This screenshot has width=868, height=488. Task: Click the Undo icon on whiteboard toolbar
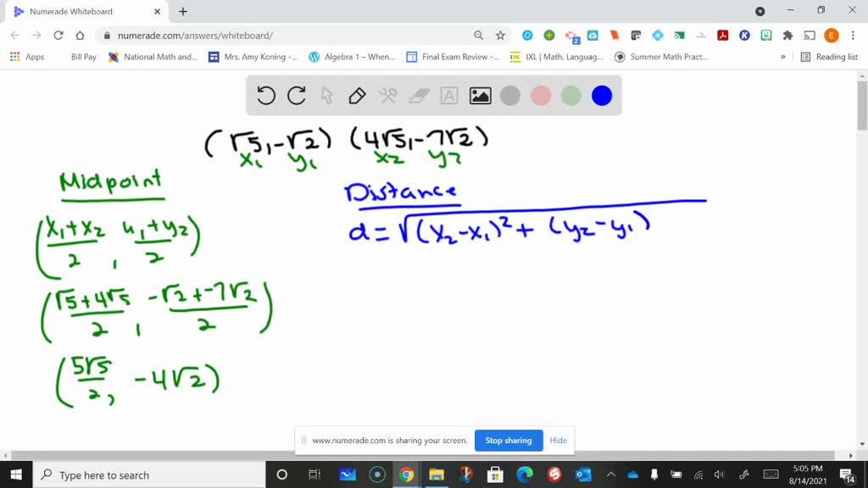[265, 96]
